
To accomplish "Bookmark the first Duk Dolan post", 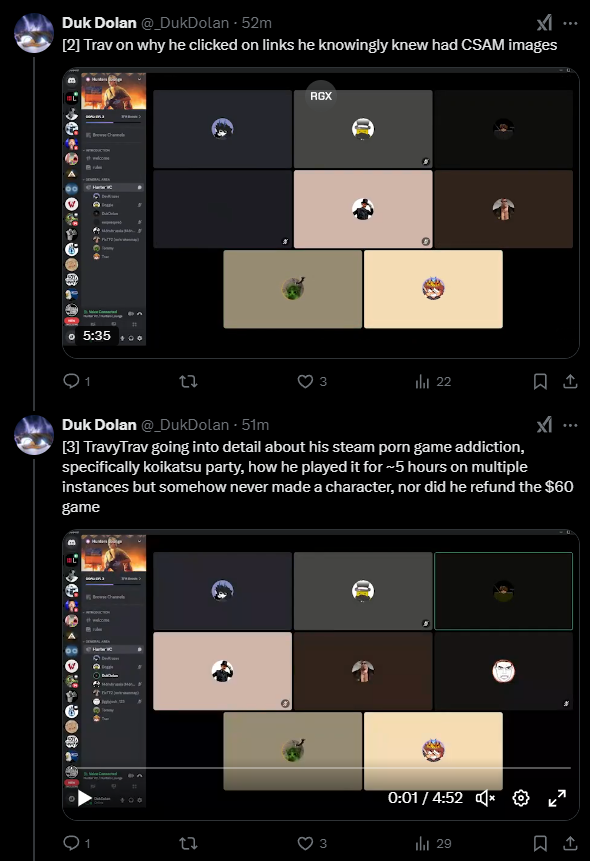I will [541, 381].
